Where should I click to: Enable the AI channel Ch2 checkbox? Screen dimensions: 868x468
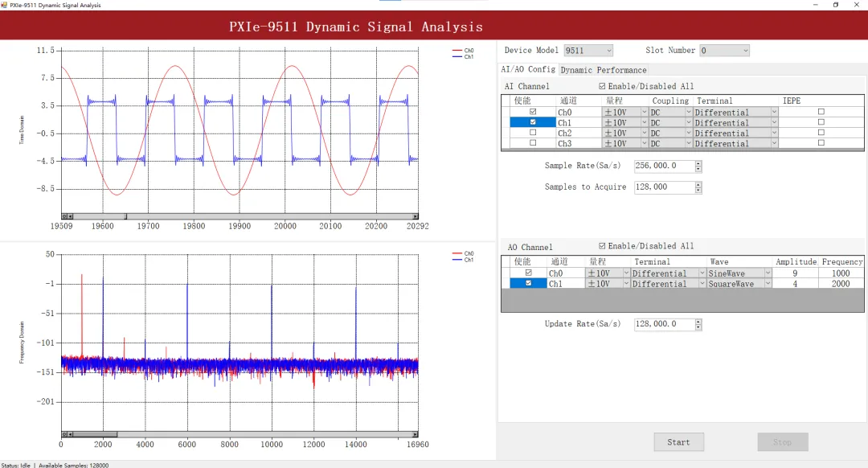(533, 133)
